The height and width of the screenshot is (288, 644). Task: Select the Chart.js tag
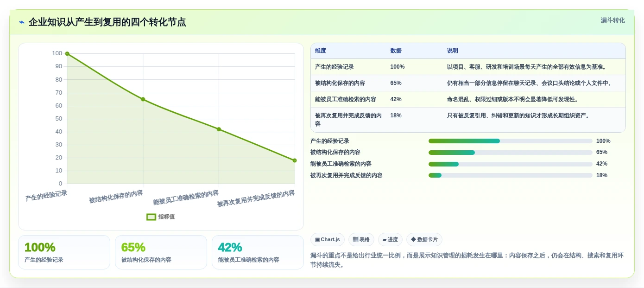(328, 239)
